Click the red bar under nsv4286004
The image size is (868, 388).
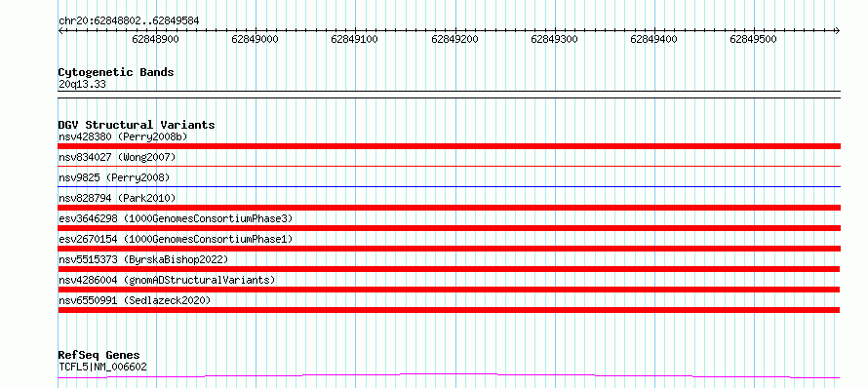tap(449, 290)
